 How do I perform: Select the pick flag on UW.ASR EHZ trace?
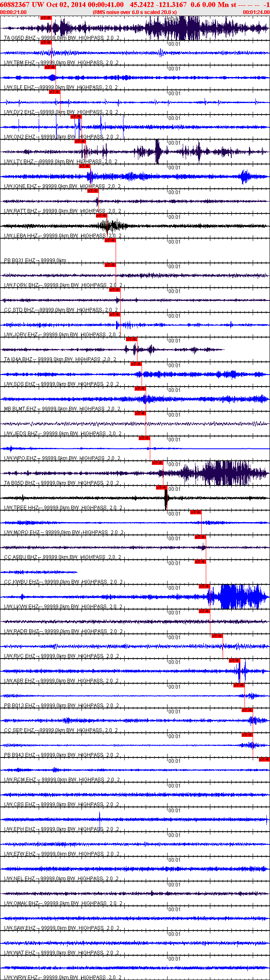click(235, 661)
